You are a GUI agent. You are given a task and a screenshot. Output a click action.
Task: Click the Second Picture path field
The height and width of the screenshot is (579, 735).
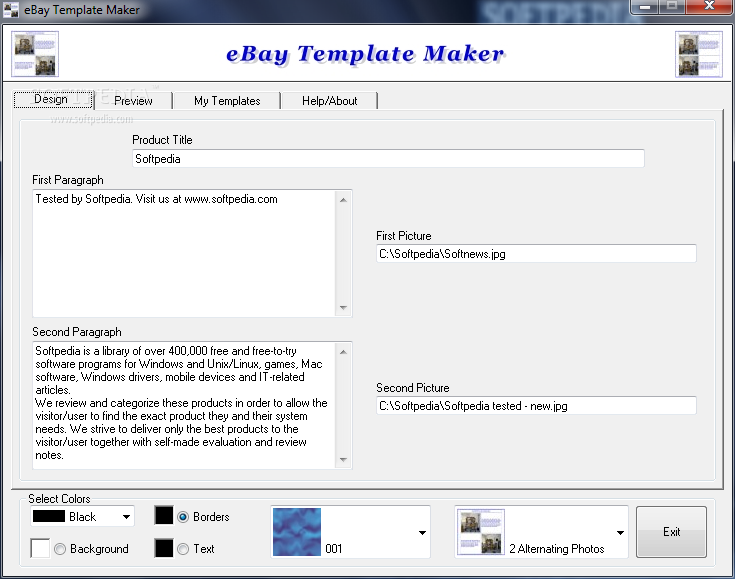[536, 406]
